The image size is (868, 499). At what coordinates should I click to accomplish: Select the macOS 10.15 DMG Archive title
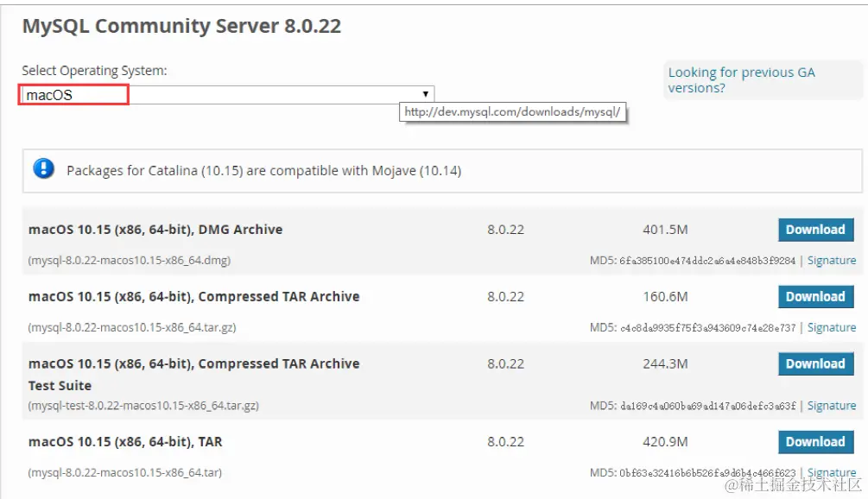tap(155, 230)
